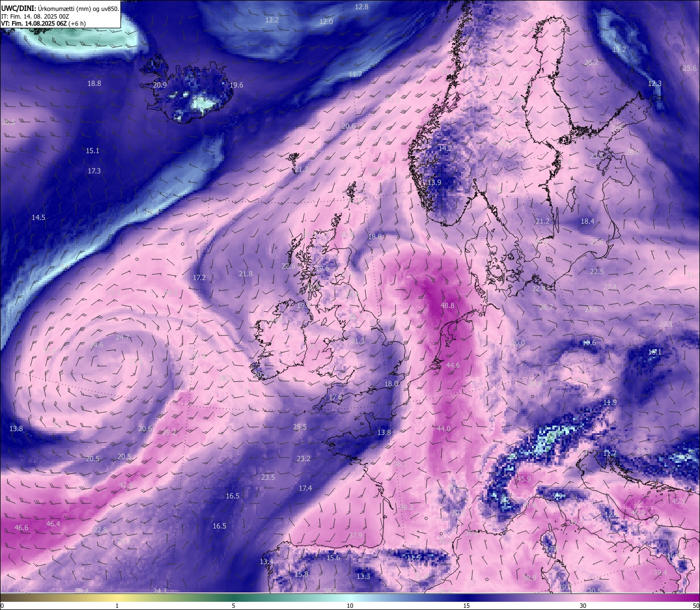This screenshot has width=700, height=610.
Task: Click the 44.6 value label
Action: [453, 365]
